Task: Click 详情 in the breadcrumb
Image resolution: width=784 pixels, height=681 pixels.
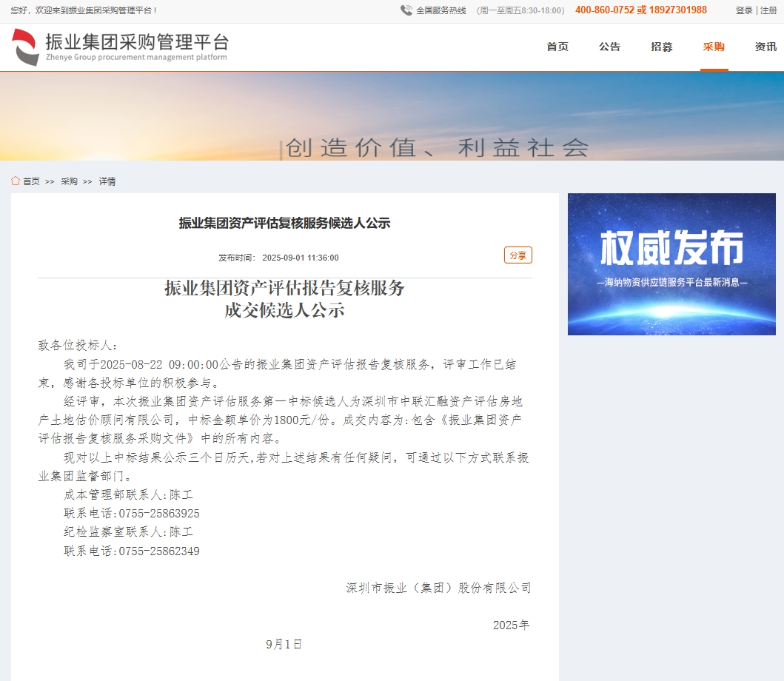Action: click(x=107, y=181)
